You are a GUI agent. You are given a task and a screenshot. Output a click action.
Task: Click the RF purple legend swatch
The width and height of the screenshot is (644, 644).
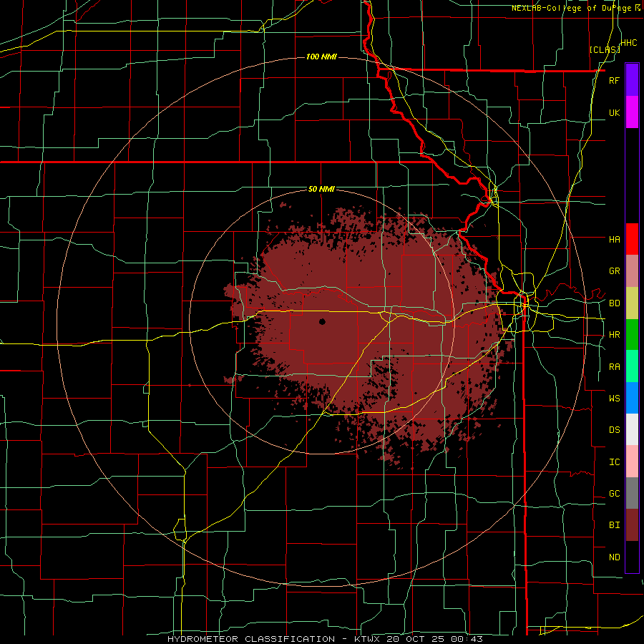pos(632,80)
